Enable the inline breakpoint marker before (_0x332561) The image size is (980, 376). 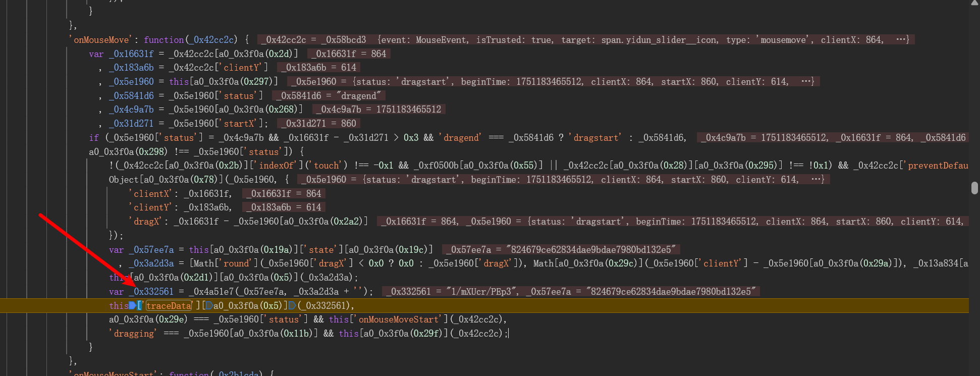point(292,305)
